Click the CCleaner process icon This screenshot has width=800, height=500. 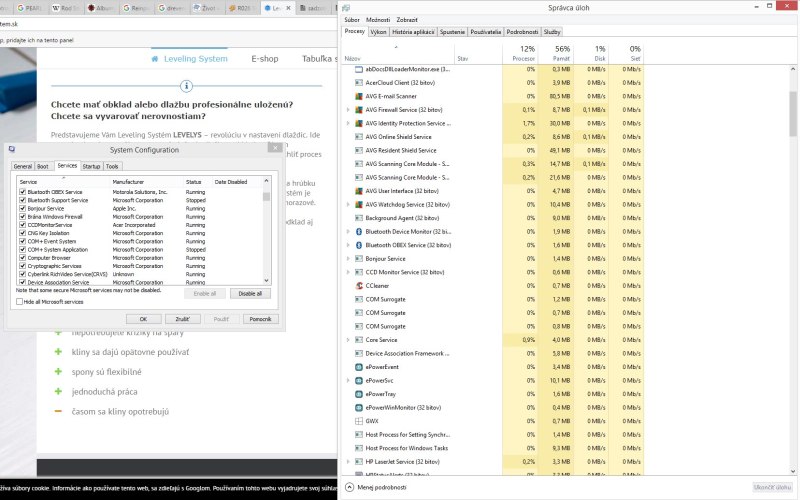tap(359, 286)
